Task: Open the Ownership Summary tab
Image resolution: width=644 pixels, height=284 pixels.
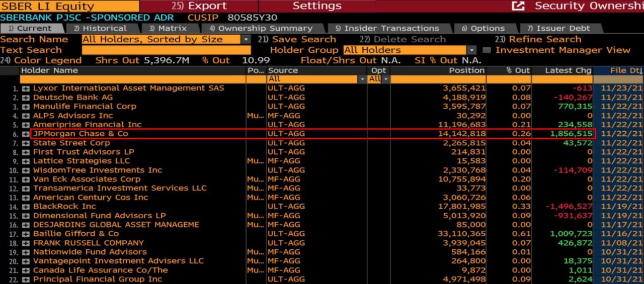Action: [x=261, y=28]
